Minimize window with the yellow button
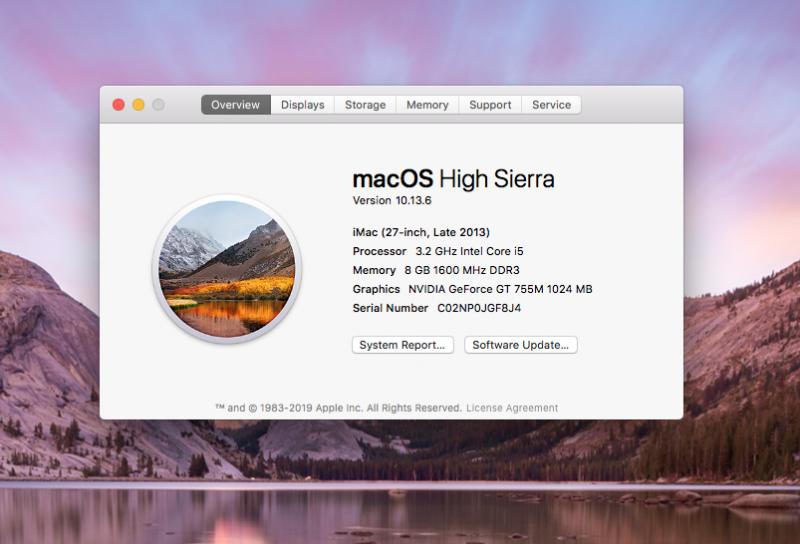The image size is (800, 544). click(x=138, y=105)
